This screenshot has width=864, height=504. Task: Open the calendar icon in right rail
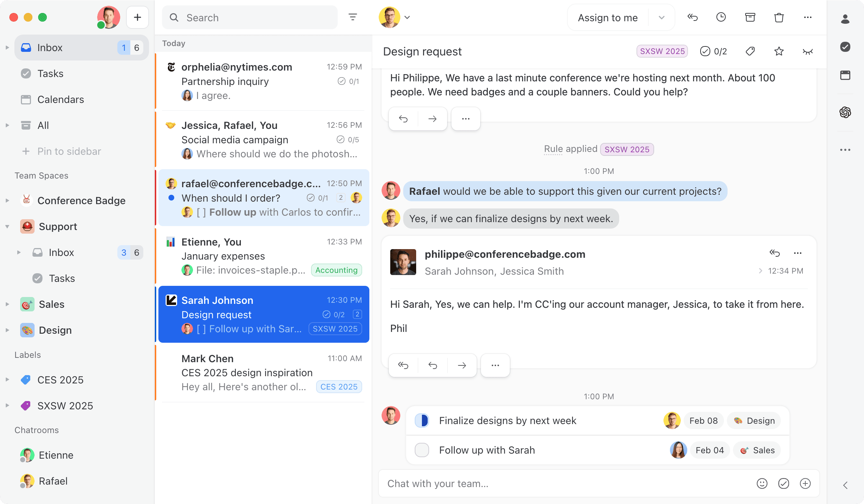click(x=845, y=75)
